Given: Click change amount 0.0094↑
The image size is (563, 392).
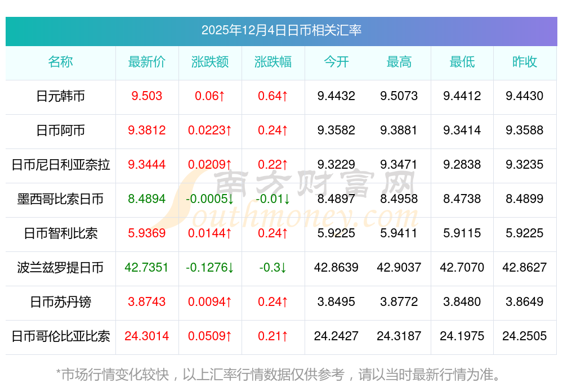Looking at the screenshot, I should pos(210,301).
